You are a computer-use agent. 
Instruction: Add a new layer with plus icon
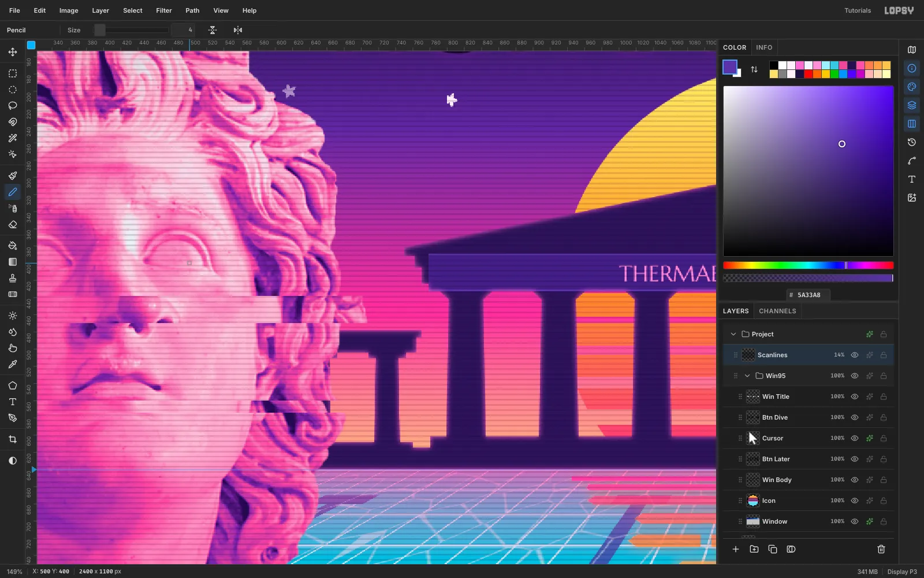[x=736, y=549]
